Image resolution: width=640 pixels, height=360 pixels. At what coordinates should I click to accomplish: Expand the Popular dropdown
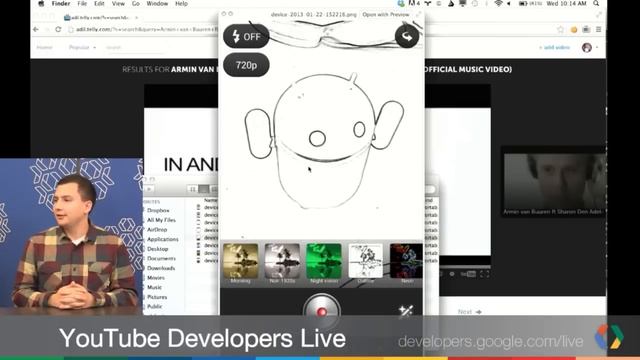(82, 47)
